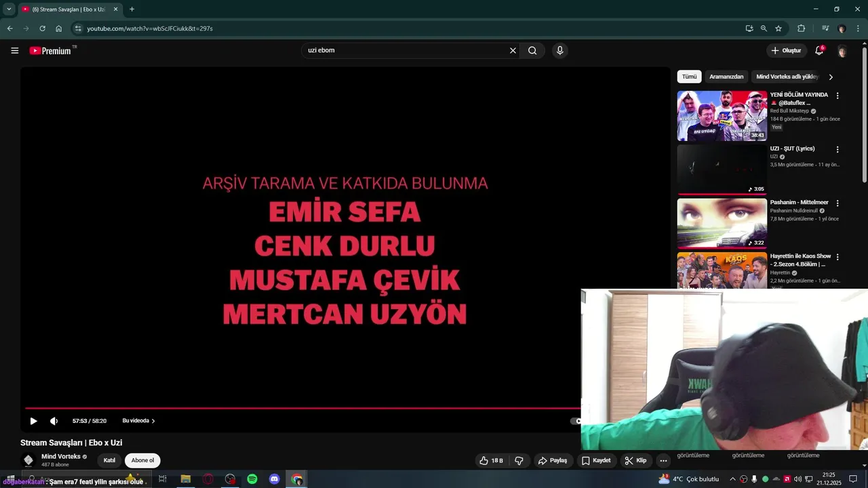Open the browser extensions puzzle icon
Image resolution: width=868 pixels, height=488 pixels.
801,28
